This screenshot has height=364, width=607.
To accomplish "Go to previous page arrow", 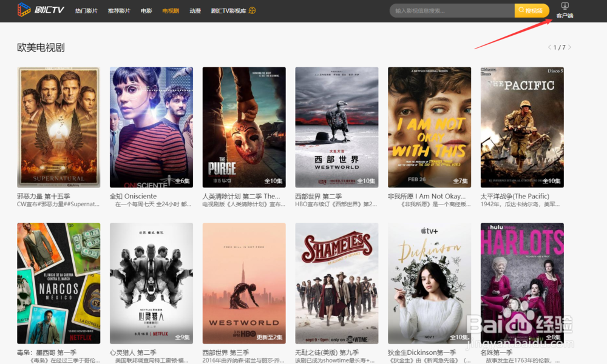I will coord(549,47).
